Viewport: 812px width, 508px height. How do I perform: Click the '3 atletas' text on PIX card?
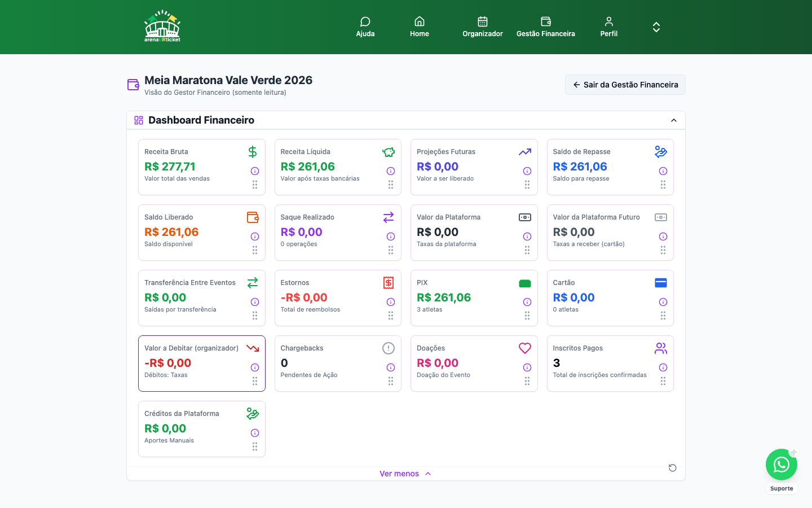click(x=430, y=309)
